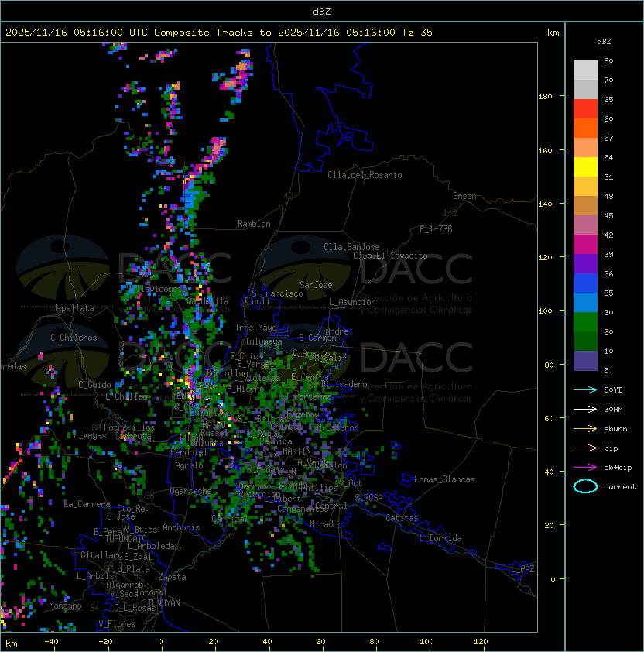The height and width of the screenshot is (652, 644).
Task: Click the 'Clla.del_Rosario' map label
Action: 365,175
